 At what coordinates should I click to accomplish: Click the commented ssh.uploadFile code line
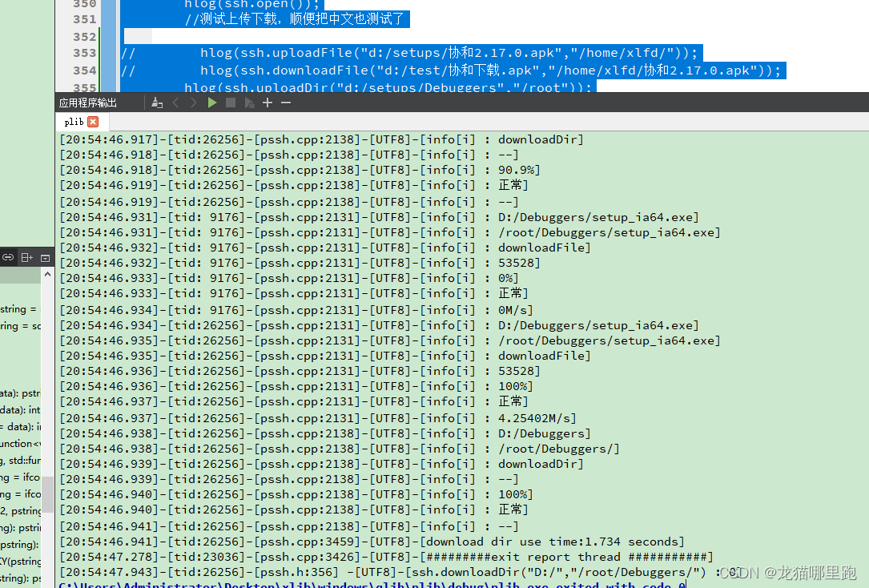[411, 53]
